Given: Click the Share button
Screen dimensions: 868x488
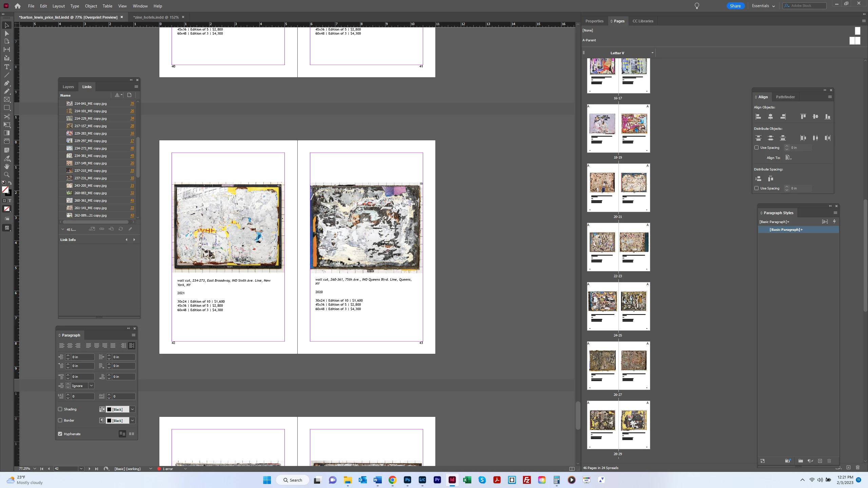Looking at the screenshot, I should pyautogui.click(x=735, y=6).
